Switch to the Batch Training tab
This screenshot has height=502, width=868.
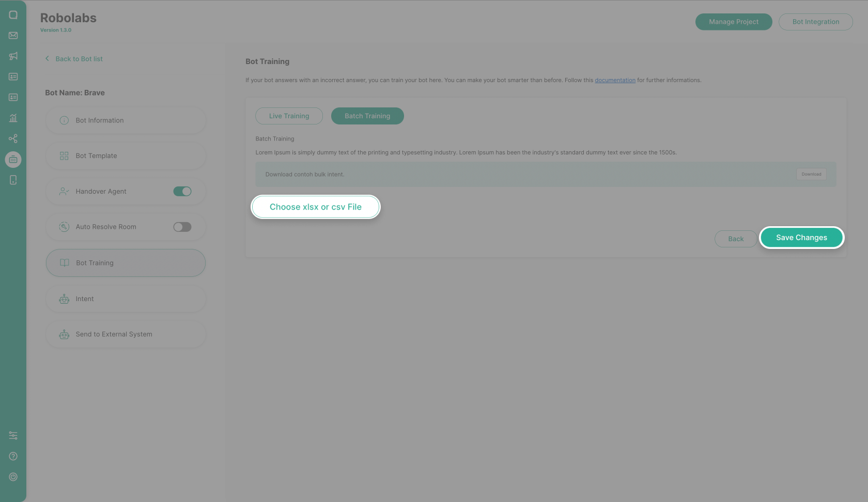[367, 116]
